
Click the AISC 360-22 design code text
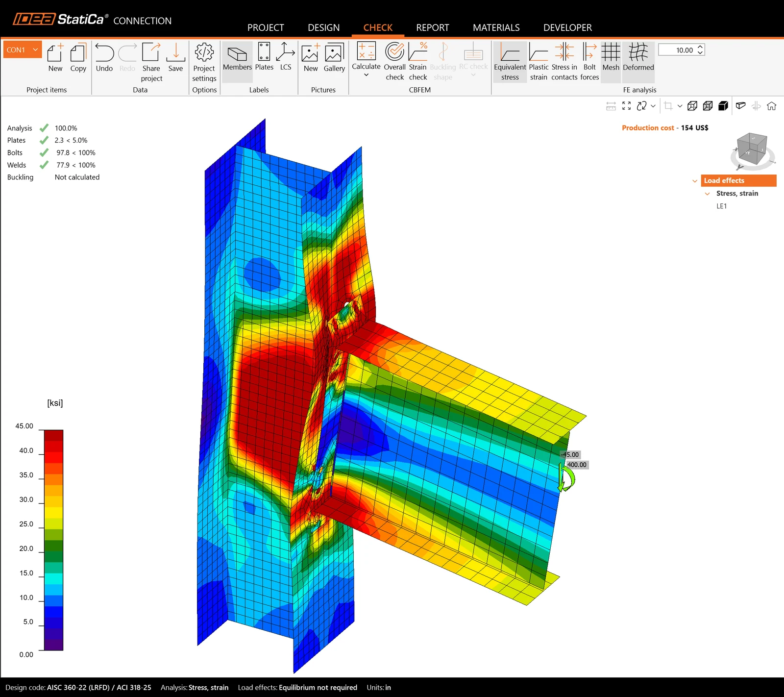pyautogui.click(x=99, y=688)
